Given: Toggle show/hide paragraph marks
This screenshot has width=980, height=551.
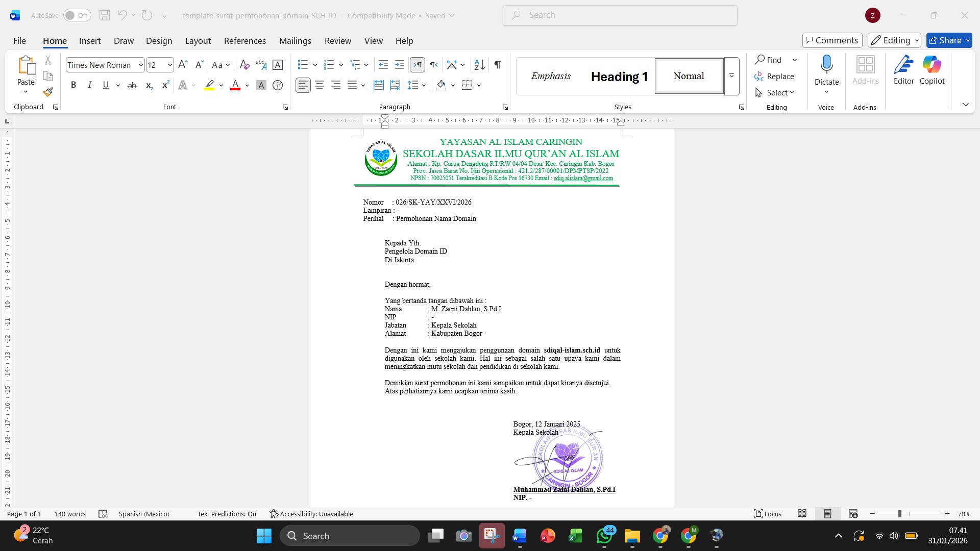Looking at the screenshot, I should (498, 65).
